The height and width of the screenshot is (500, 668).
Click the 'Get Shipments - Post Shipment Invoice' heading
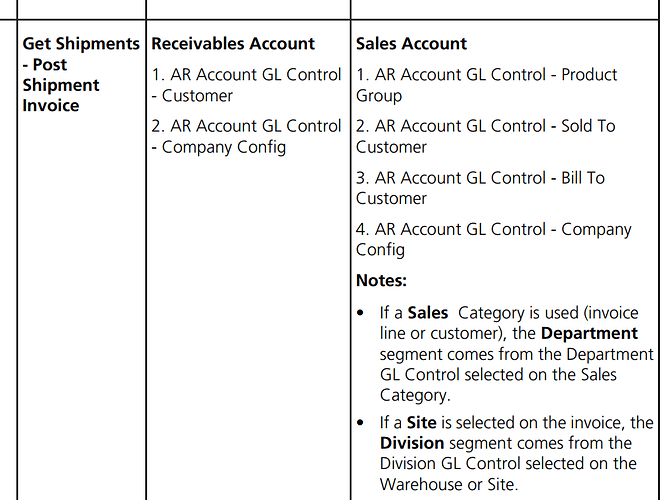[81, 75]
